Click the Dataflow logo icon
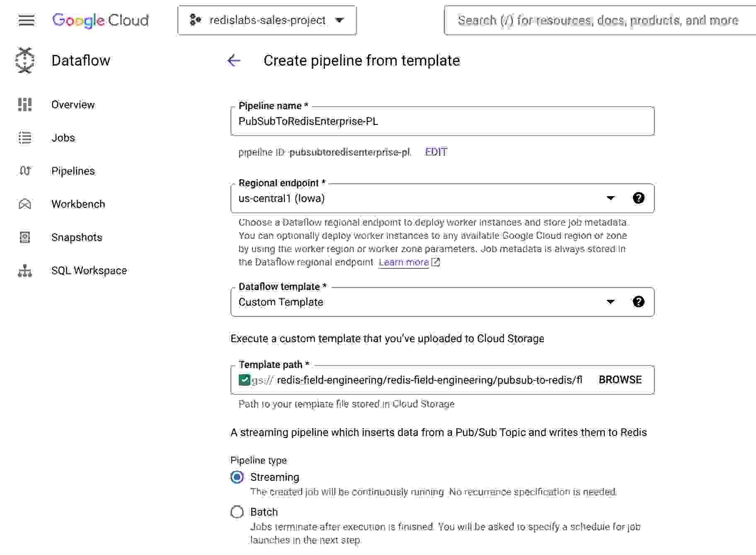756x555 pixels. point(25,60)
